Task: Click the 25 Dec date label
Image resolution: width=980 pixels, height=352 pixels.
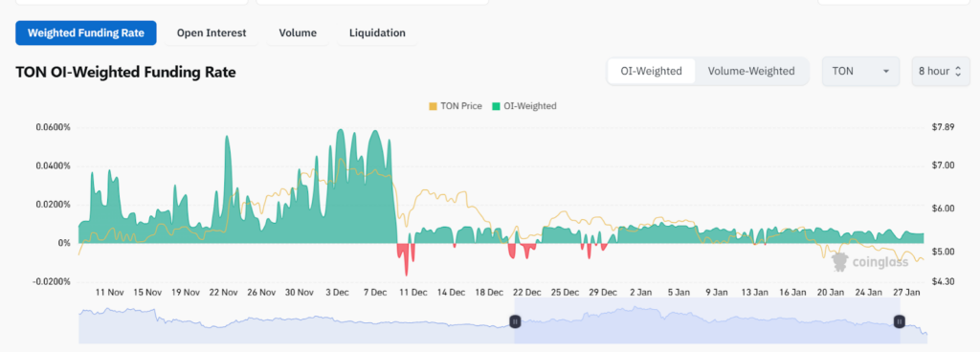Action: coord(565,292)
